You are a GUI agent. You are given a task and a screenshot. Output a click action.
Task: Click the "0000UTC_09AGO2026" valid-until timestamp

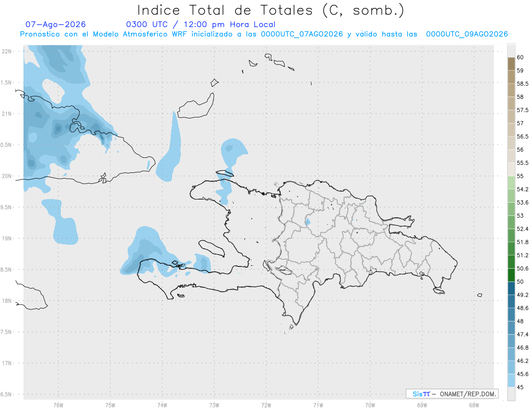467,34
